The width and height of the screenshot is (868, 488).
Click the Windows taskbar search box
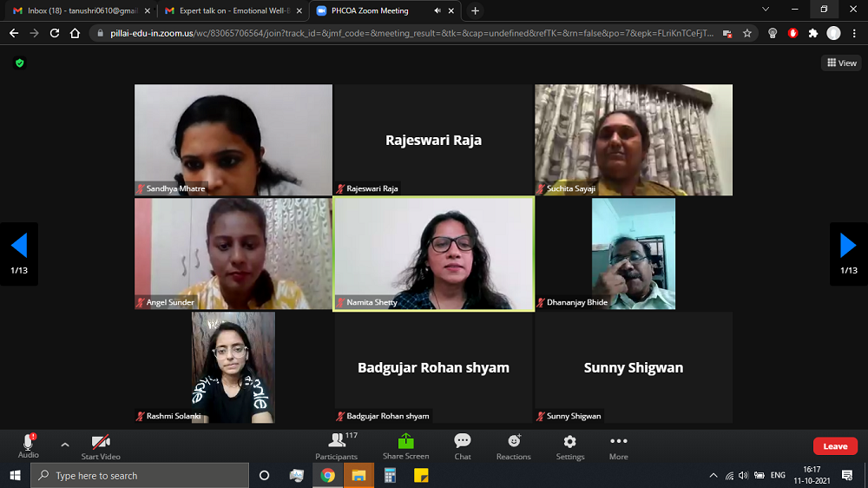[139, 476]
